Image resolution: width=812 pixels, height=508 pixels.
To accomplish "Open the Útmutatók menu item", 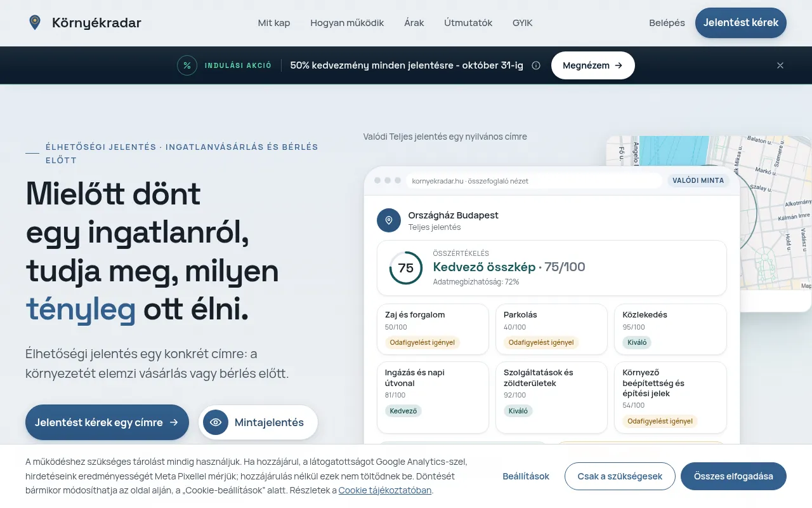I will click(468, 23).
